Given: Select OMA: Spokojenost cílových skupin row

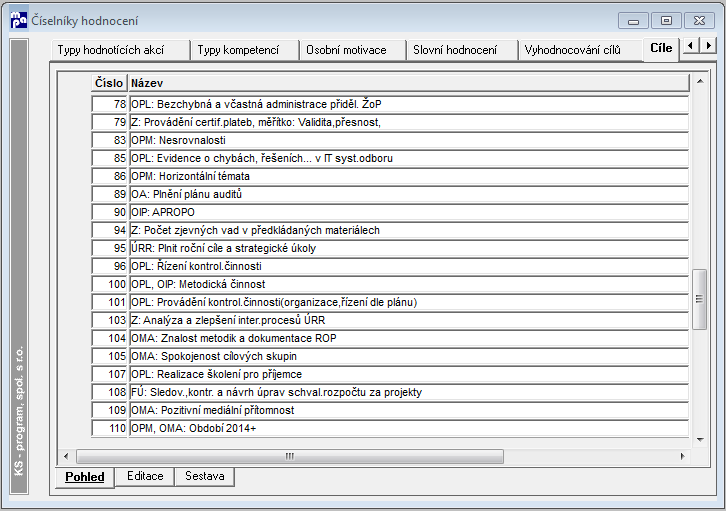Looking at the screenshot, I should pos(390,356).
